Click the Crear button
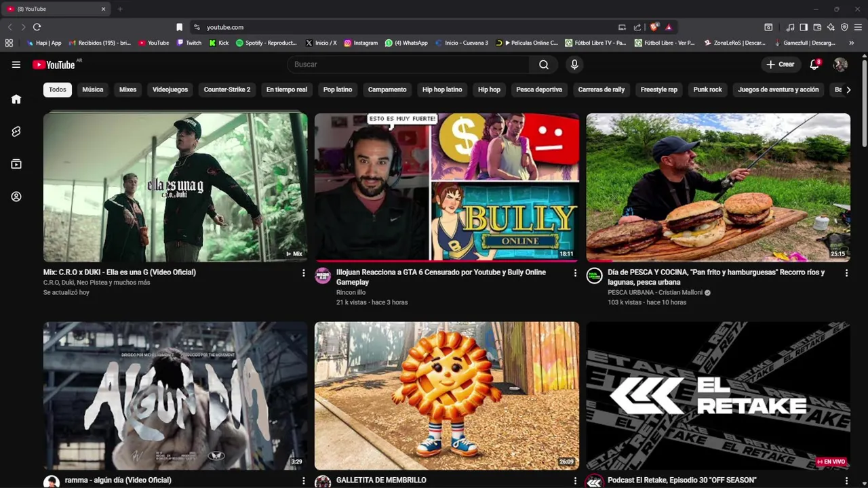Image resolution: width=868 pixels, height=488 pixels. [780, 64]
